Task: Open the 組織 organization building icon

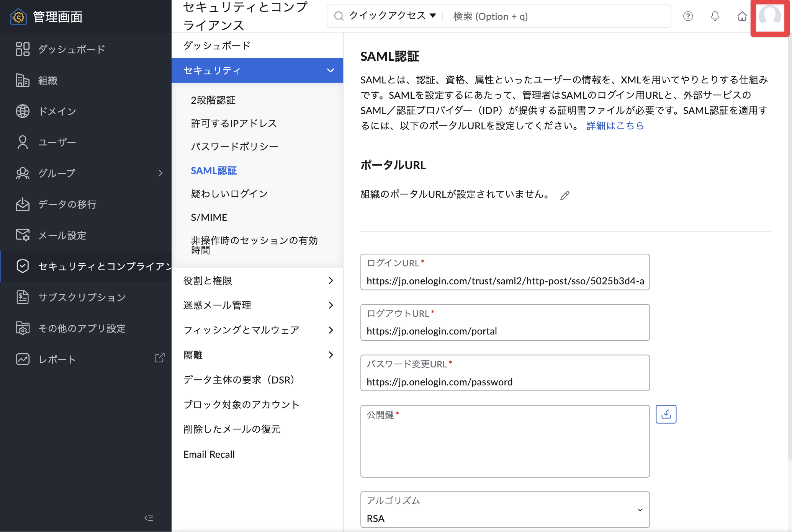Action: (23, 80)
